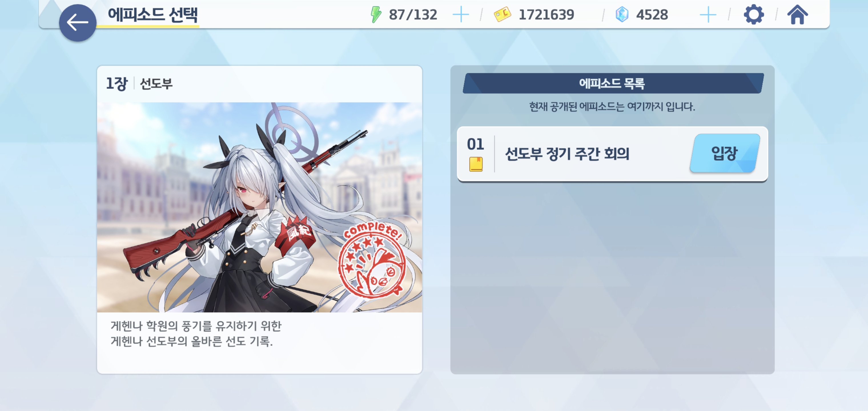Go back using the arrow button
This screenshot has width=868, height=411.
click(x=77, y=23)
